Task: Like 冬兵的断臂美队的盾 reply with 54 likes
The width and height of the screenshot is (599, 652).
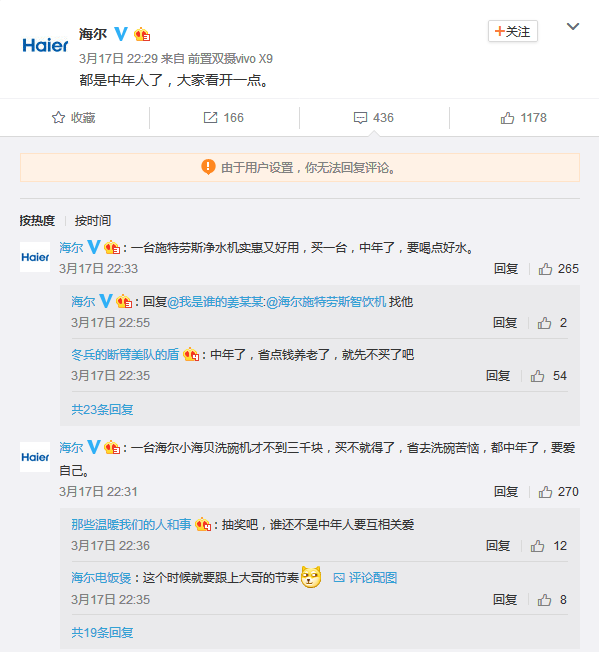Action: [x=537, y=376]
